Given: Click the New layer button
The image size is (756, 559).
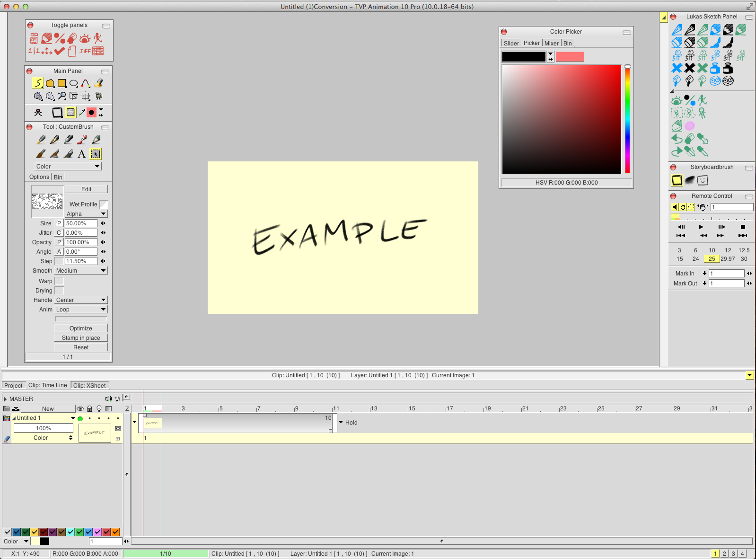Looking at the screenshot, I should pyautogui.click(x=48, y=409).
